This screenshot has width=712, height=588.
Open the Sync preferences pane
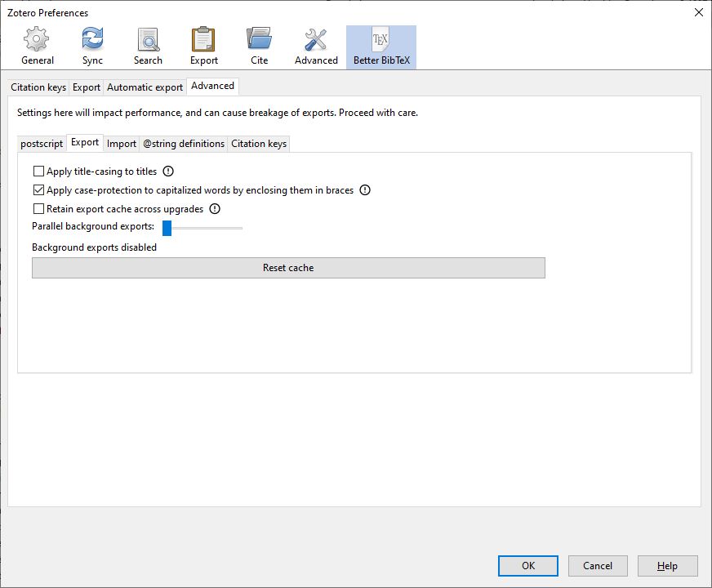coord(92,47)
